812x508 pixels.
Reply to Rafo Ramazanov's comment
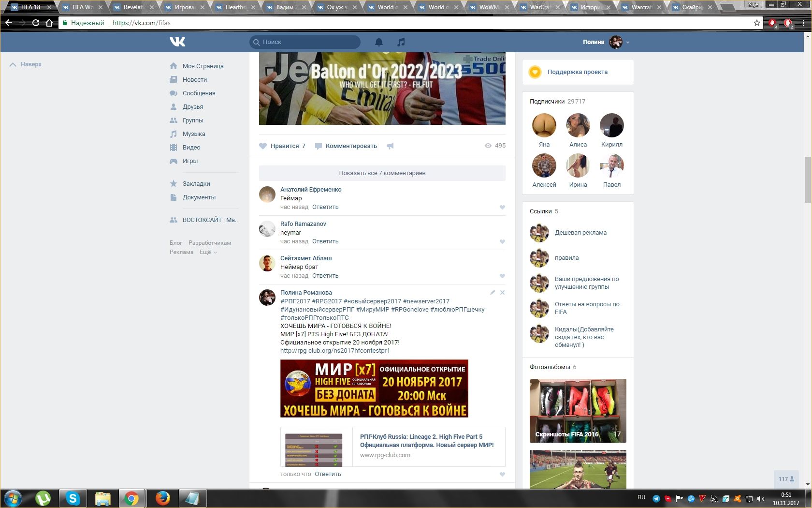click(x=325, y=241)
